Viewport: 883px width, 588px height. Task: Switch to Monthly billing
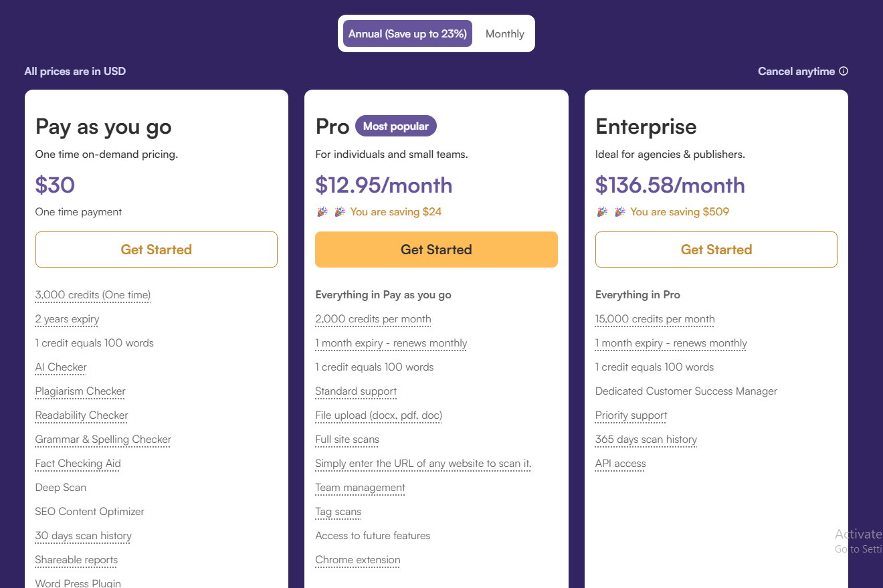click(x=504, y=33)
